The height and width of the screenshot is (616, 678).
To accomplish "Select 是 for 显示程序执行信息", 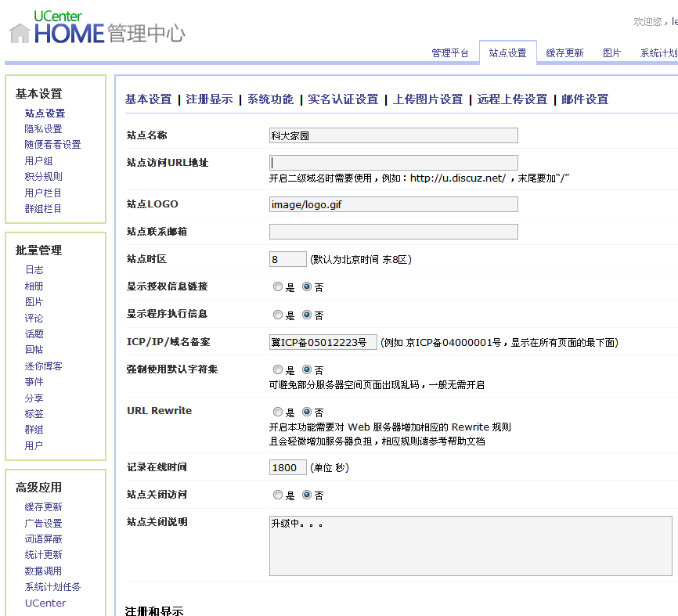I will click(x=278, y=315).
